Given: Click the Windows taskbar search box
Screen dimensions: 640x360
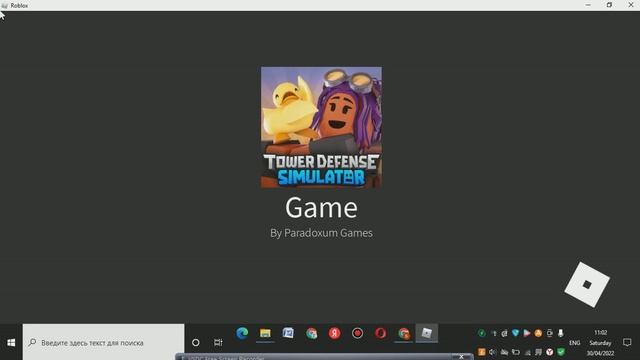Looking at the screenshot, I should (104, 342).
